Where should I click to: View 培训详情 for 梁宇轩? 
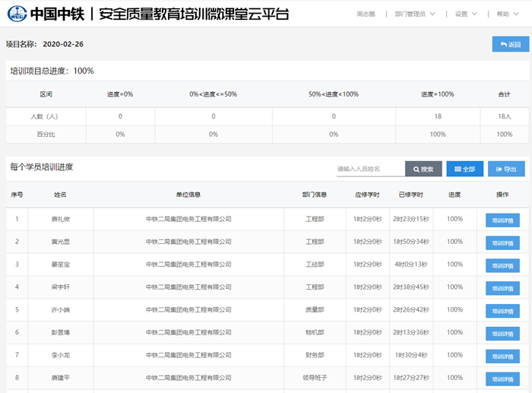[502, 288]
